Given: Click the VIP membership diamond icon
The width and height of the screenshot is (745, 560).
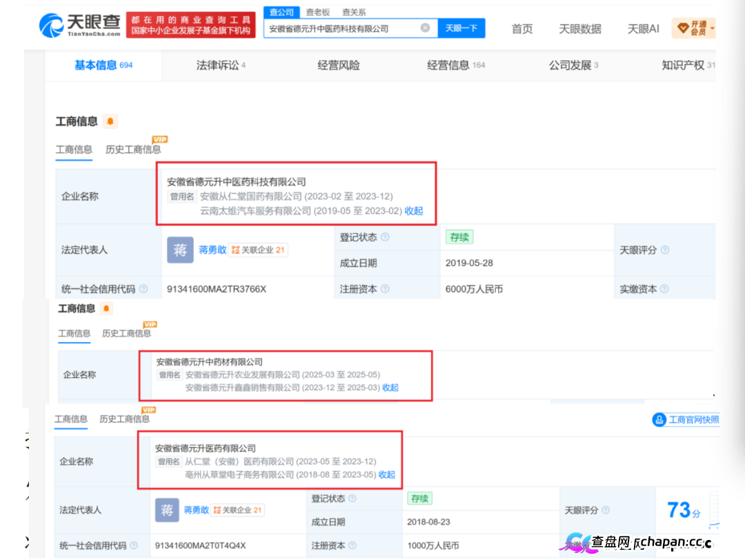Looking at the screenshot, I should pyautogui.click(x=683, y=28).
